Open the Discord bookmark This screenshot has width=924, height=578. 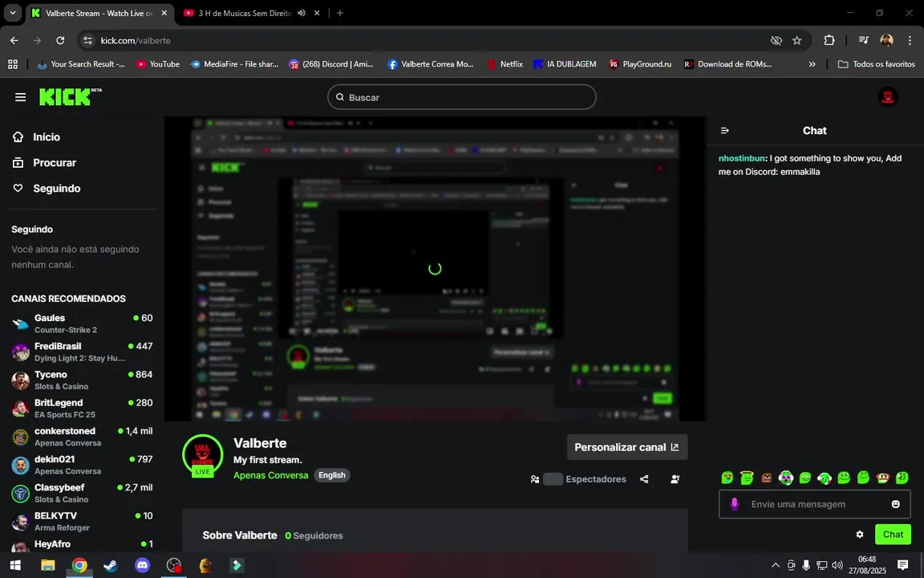(x=331, y=63)
